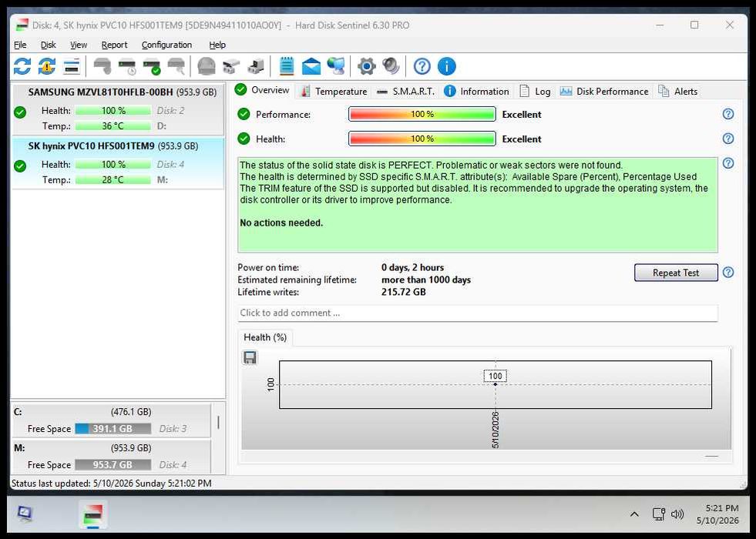The image size is (756, 539).
Task: Switch to the Information tab
Action: (x=476, y=92)
